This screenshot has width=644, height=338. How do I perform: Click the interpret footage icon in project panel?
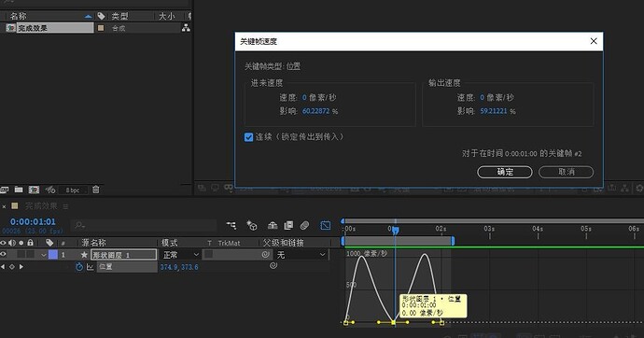click(x=4, y=190)
